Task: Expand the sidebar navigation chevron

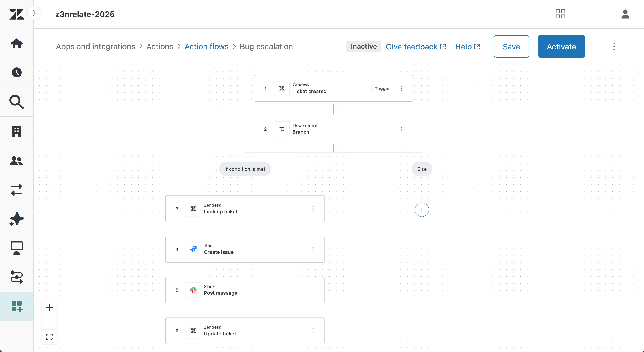Action: coord(34,13)
